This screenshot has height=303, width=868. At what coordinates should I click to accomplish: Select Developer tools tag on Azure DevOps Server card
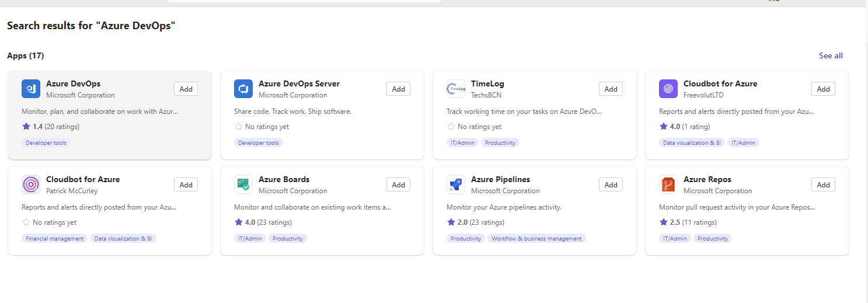tap(259, 142)
